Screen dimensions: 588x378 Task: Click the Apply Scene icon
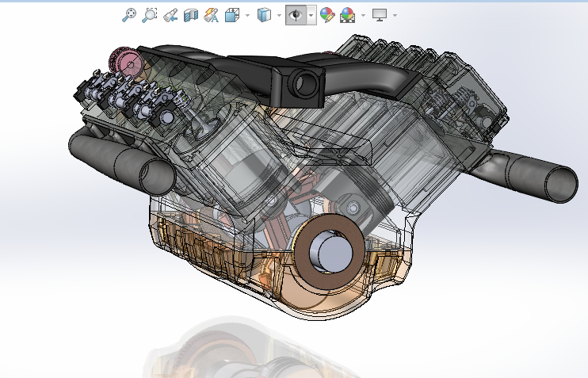[x=347, y=15]
